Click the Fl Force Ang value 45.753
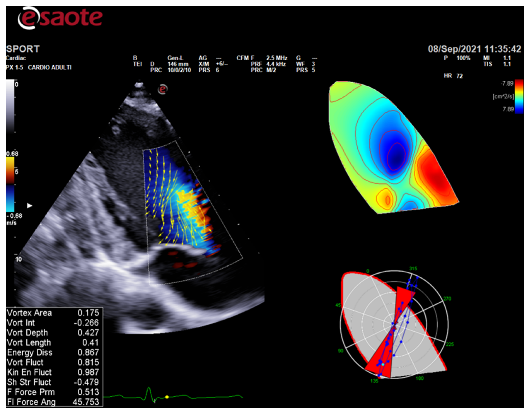 click(x=86, y=402)
